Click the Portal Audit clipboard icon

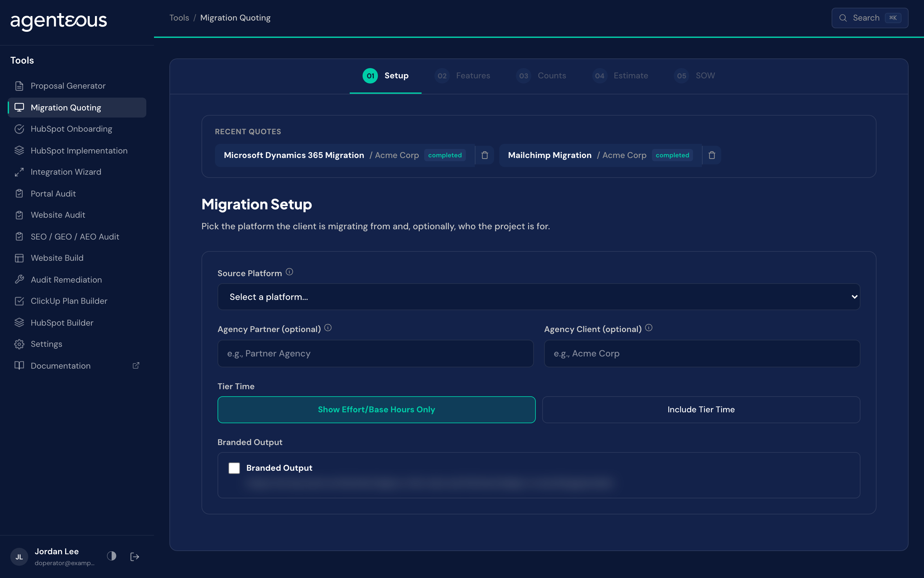[19, 193]
